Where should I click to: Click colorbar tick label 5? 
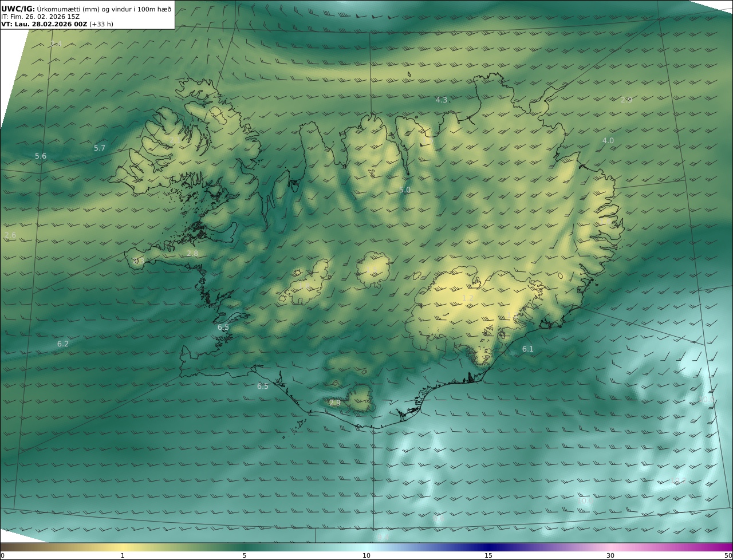[245, 555]
